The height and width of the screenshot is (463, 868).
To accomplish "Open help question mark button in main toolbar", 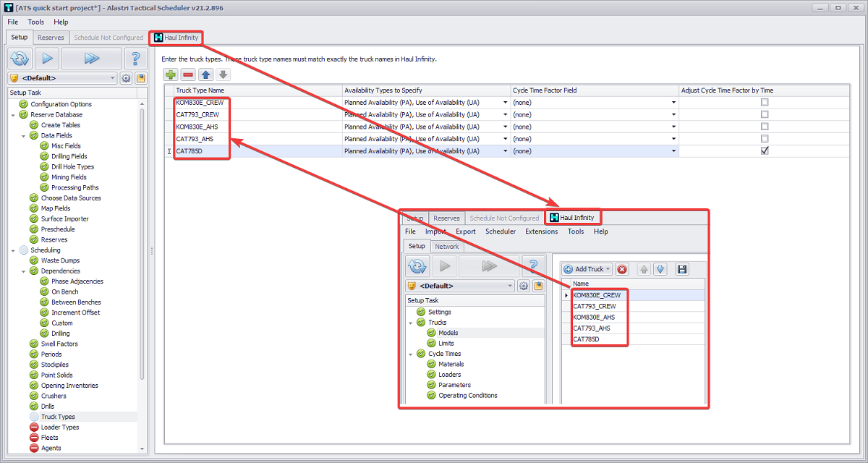I will coord(135,59).
